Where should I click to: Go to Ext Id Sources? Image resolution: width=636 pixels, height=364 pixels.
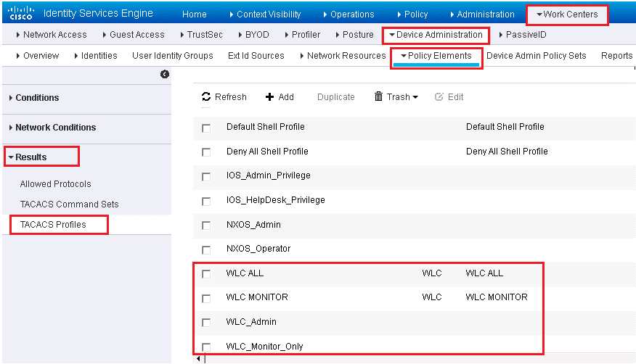click(x=256, y=56)
